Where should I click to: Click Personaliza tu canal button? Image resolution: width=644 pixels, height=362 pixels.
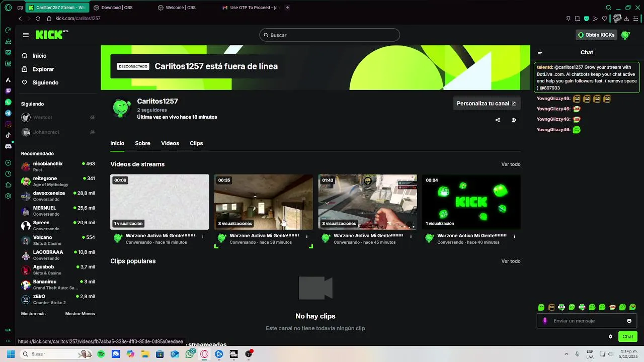click(x=486, y=104)
